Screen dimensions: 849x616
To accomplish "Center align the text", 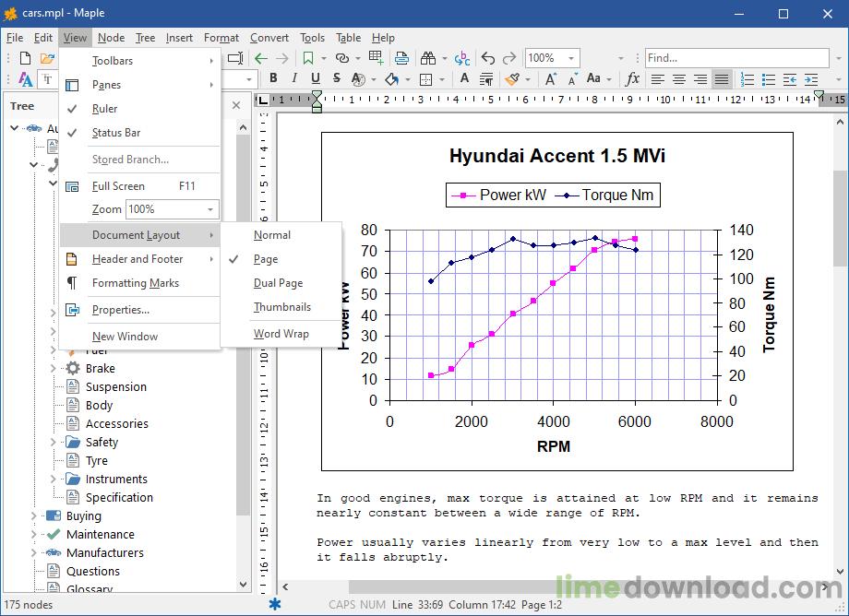I will click(x=679, y=79).
